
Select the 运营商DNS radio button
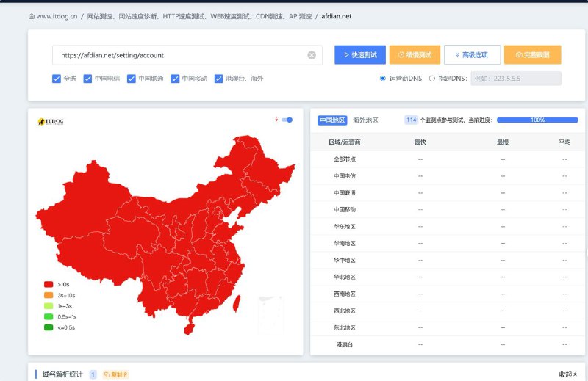pos(383,79)
